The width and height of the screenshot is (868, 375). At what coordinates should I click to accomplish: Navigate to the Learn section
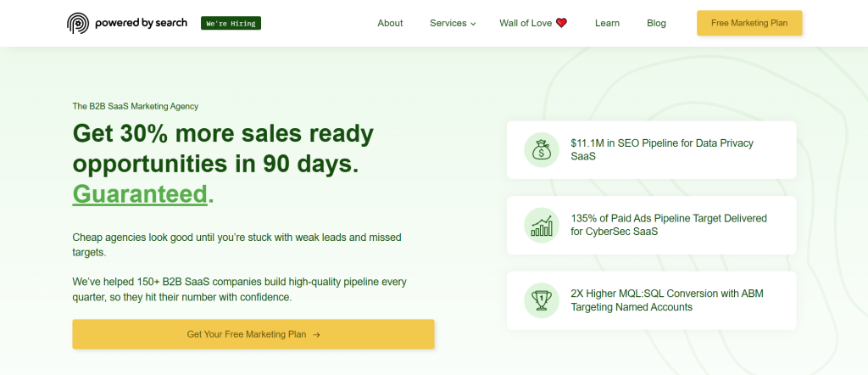(x=607, y=23)
